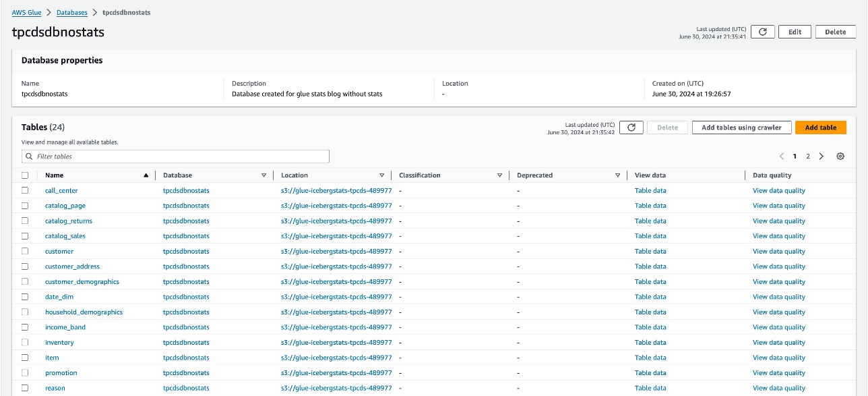The image size is (868, 396).
Task: Open the catalog_sales table link
Action: coord(65,236)
